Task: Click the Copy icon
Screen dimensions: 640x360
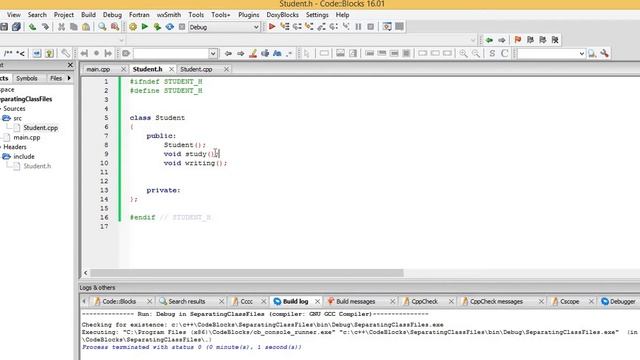Action: [x=73, y=27]
